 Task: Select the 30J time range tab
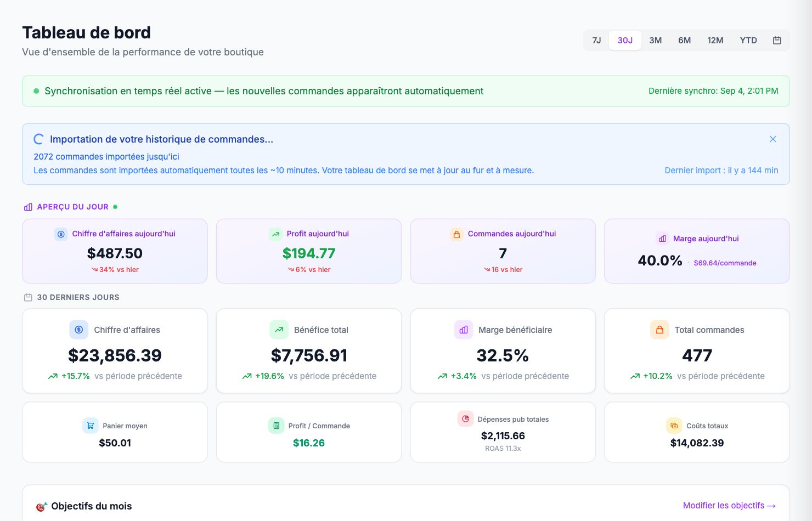click(x=625, y=40)
